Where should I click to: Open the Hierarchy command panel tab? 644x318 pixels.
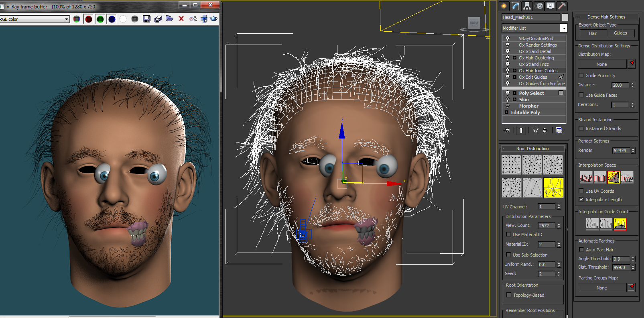527,6
